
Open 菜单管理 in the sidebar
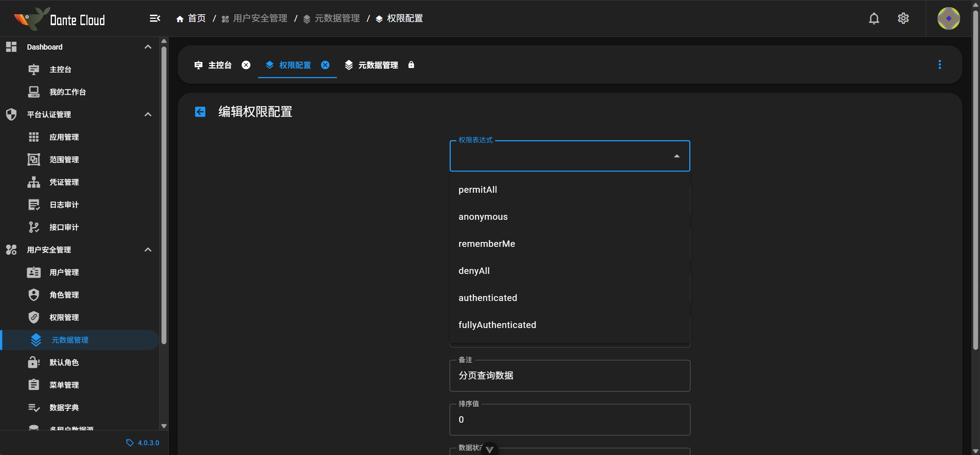[x=64, y=385]
